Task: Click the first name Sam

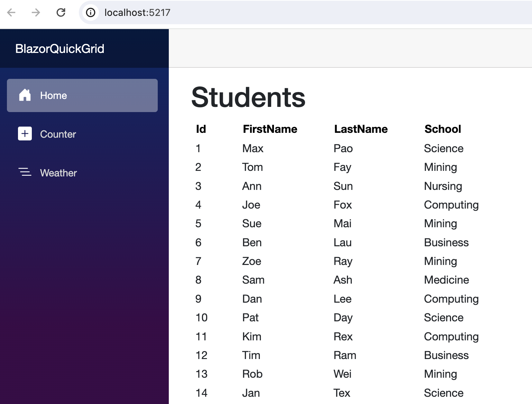Action: [253, 280]
